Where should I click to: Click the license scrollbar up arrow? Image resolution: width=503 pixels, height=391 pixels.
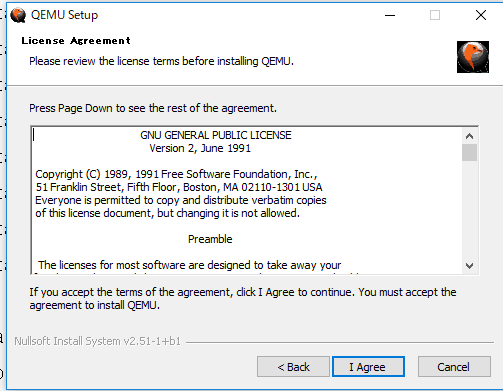pos(469,136)
